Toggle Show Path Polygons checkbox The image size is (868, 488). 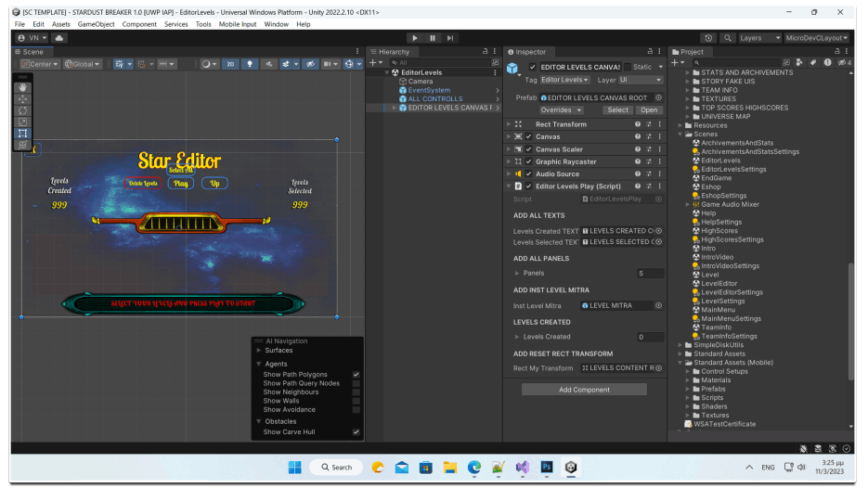pos(356,375)
